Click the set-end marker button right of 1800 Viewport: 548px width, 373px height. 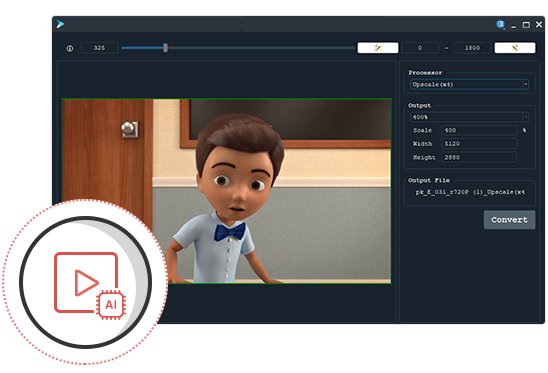[515, 48]
